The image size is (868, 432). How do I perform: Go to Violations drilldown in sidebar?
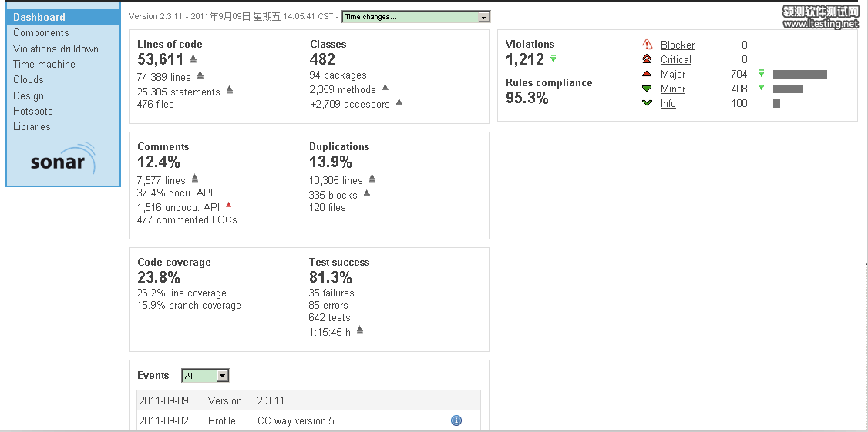(x=56, y=49)
